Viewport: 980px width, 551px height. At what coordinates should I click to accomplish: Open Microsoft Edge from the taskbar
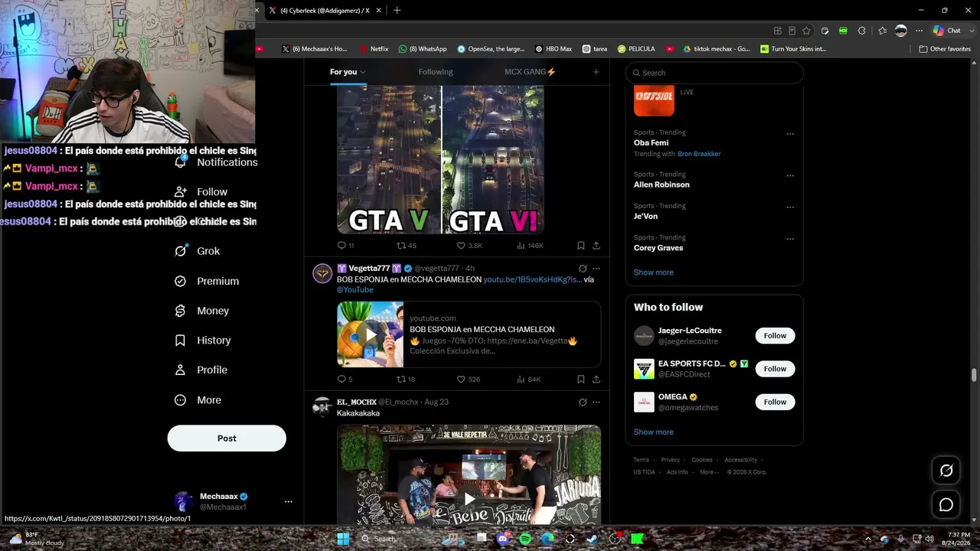pos(547,539)
